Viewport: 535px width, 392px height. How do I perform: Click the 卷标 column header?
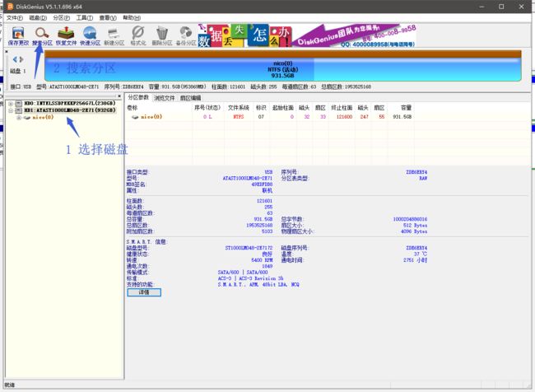pos(132,108)
